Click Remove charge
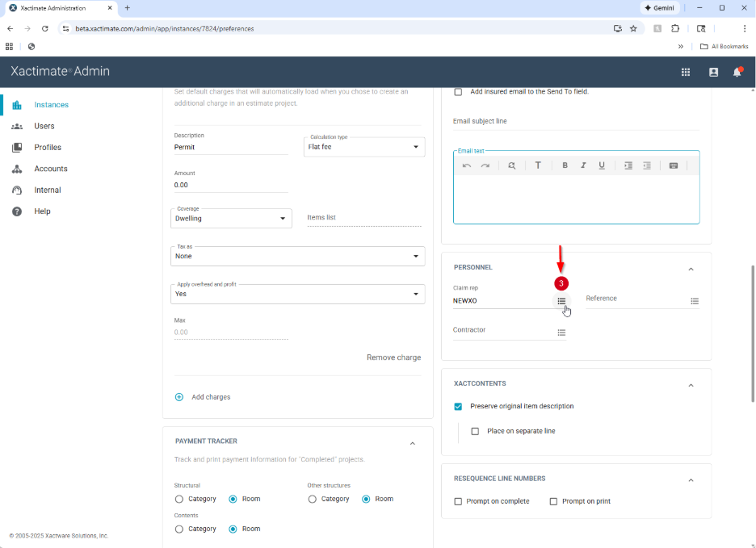Viewport: 756px width, 548px height. 393,358
